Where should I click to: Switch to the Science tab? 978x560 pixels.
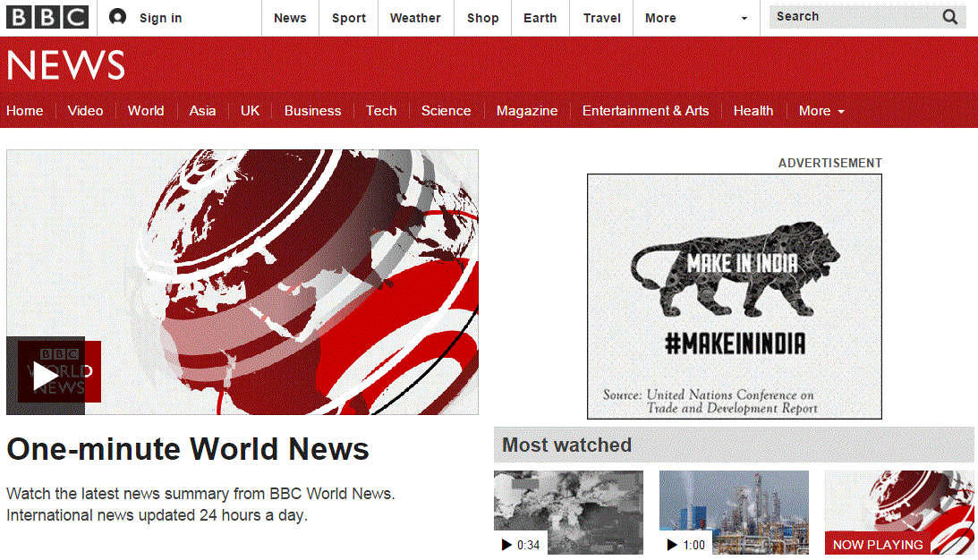click(446, 111)
